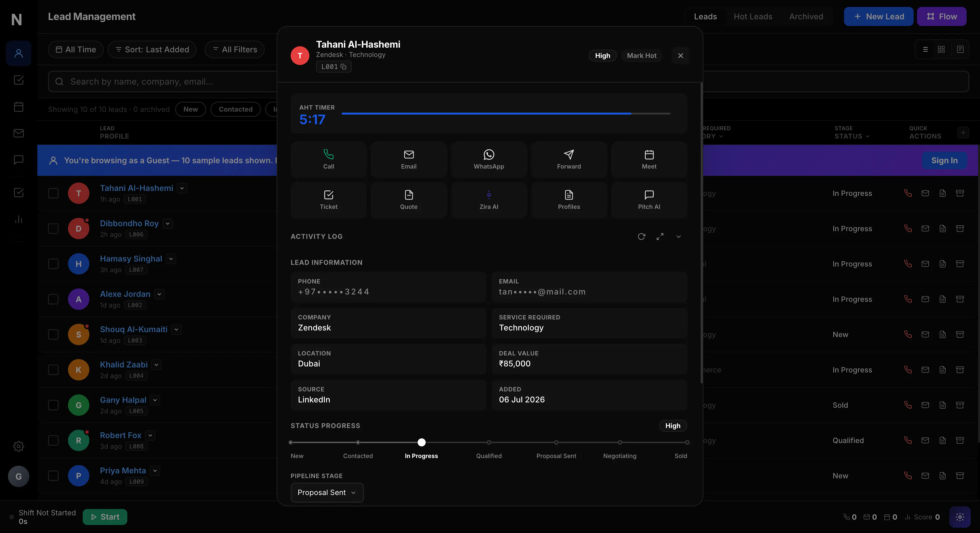This screenshot has height=533, width=980.
Task: Open All Filters menu
Action: click(235, 49)
